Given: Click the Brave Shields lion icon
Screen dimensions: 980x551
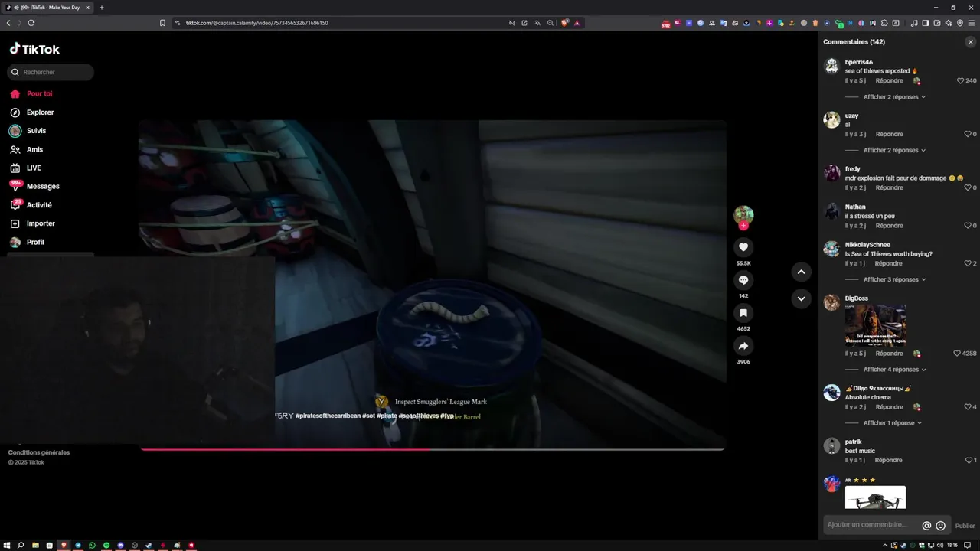Looking at the screenshot, I should (565, 23).
